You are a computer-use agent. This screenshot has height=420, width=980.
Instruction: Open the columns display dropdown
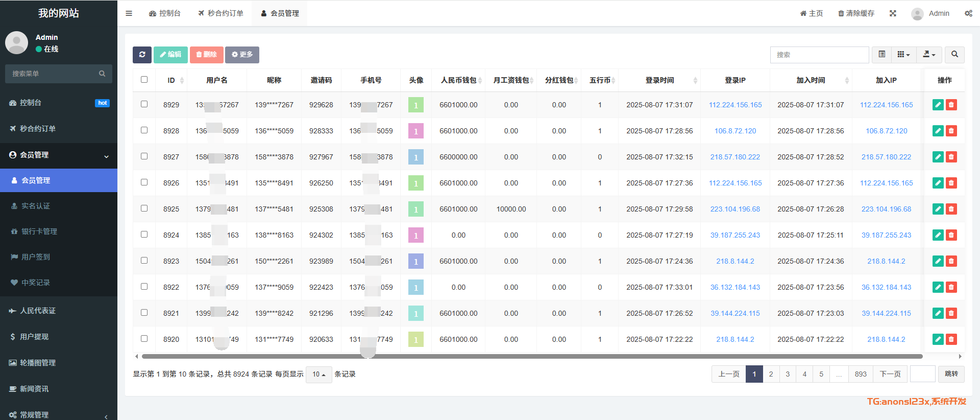903,55
